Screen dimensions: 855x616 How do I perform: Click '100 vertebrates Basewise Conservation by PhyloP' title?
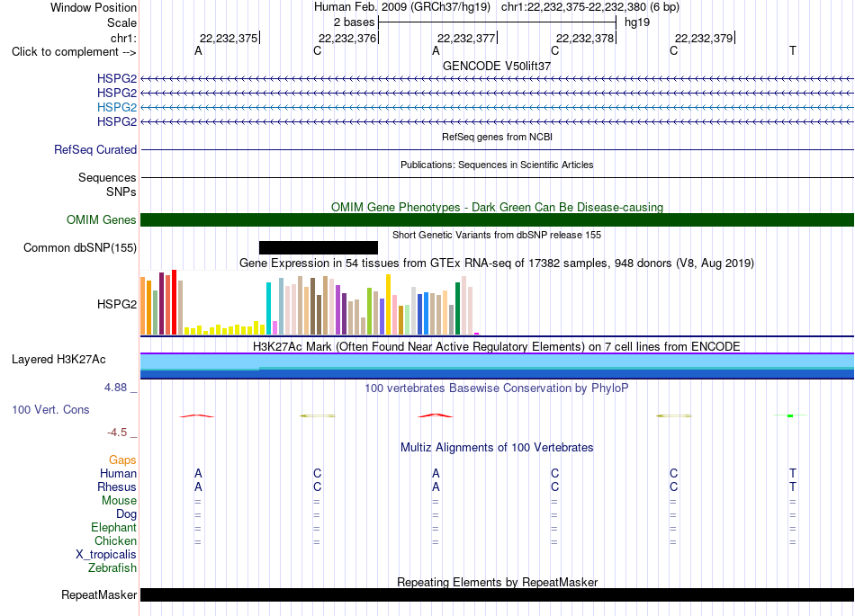(x=497, y=388)
